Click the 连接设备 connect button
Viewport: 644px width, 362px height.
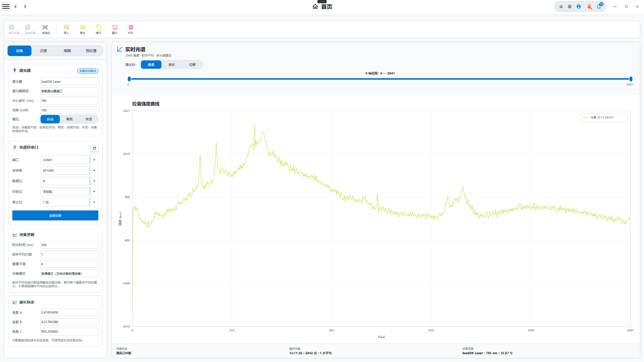(x=55, y=215)
